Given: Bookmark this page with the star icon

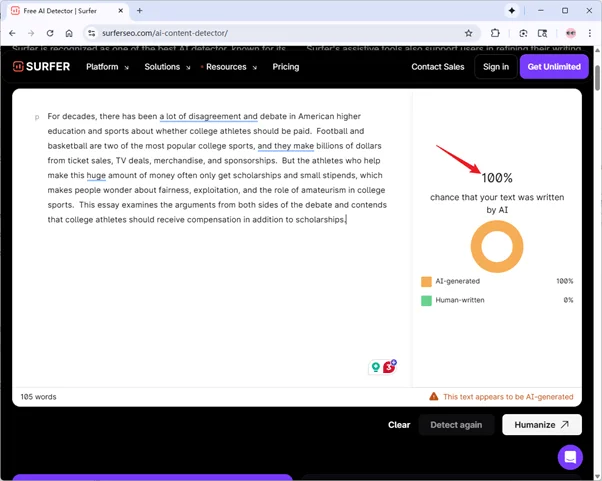Looking at the screenshot, I should click(468, 33).
